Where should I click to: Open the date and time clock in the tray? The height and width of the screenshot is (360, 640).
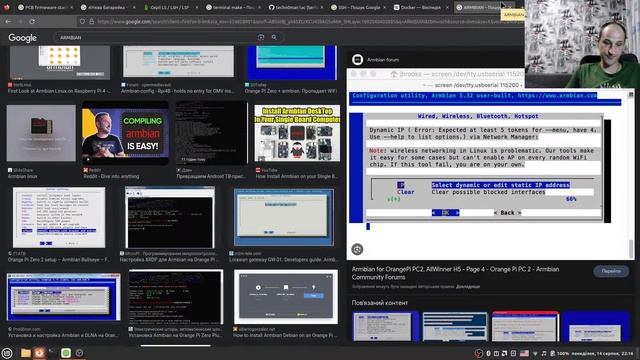602,353
